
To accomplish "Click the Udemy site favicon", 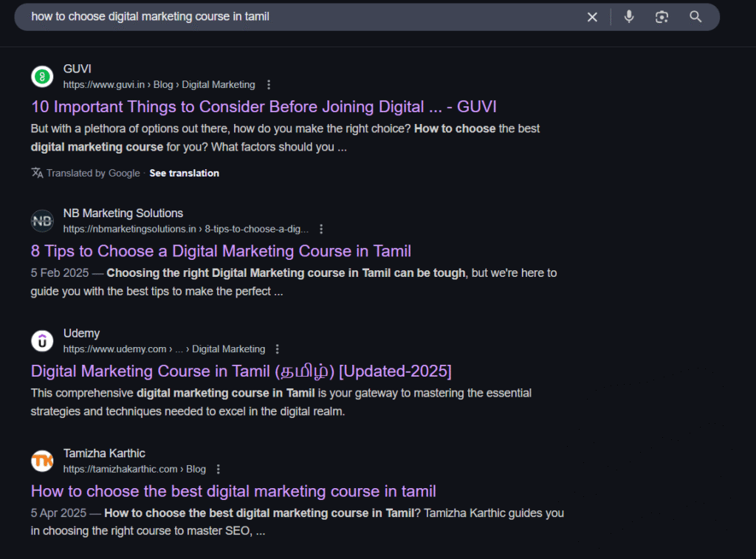I will pyautogui.click(x=42, y=341).
